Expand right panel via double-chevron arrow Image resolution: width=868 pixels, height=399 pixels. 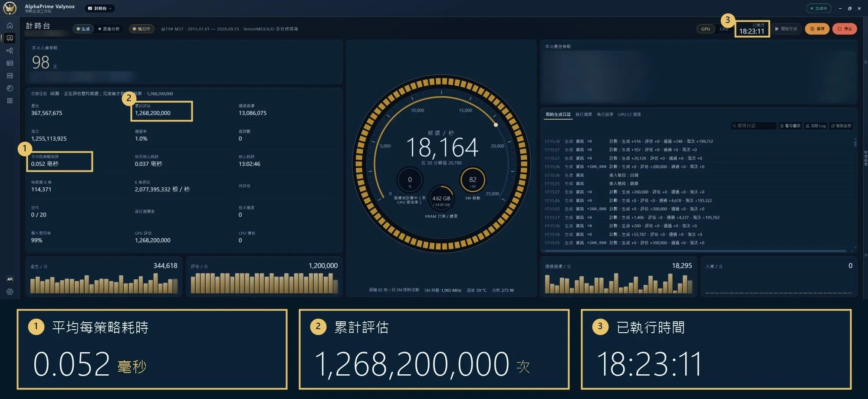(865, 62)
